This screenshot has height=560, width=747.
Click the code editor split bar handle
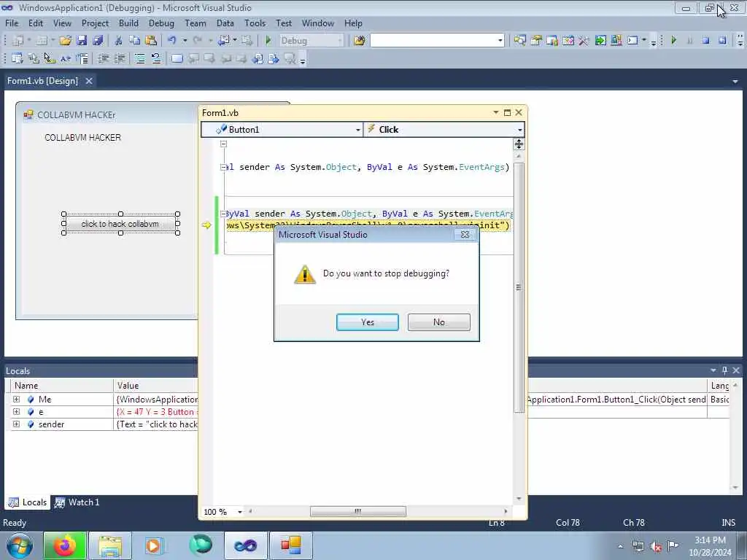pos(519,144)
